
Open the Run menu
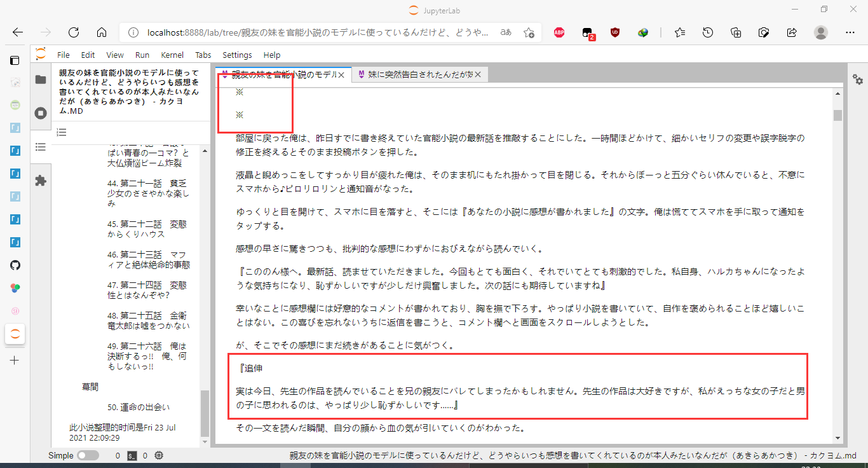(x=142, y=55)
